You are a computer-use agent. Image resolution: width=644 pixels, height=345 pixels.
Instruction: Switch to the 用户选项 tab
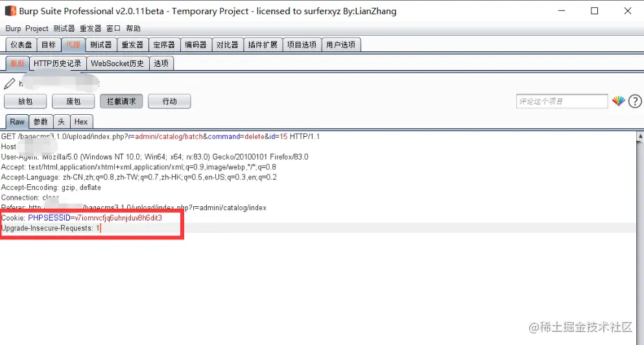[340, 45]
